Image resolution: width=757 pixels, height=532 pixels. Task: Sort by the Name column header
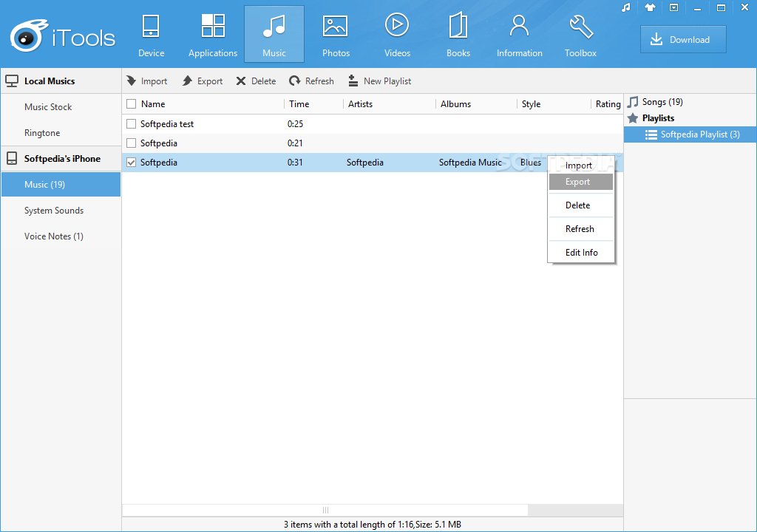point(153,103)
